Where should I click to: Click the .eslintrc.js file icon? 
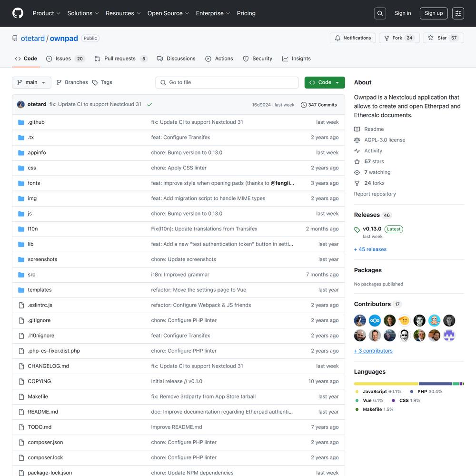(21, 305)
